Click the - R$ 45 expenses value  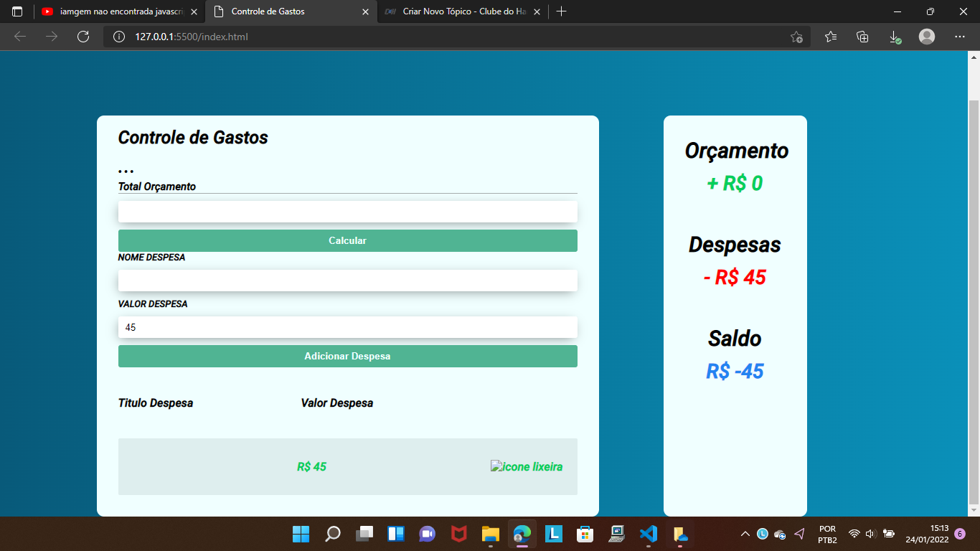[735, 277]
